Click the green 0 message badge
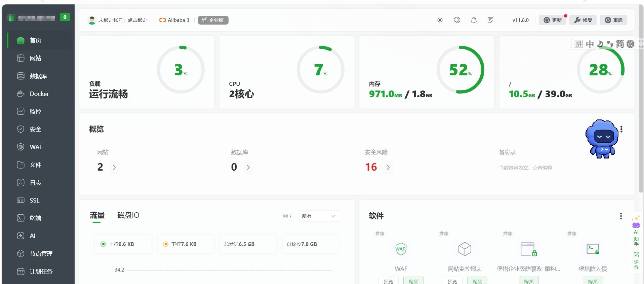The width and height of the screenshot is (644, 284). [x=65, y=17]
